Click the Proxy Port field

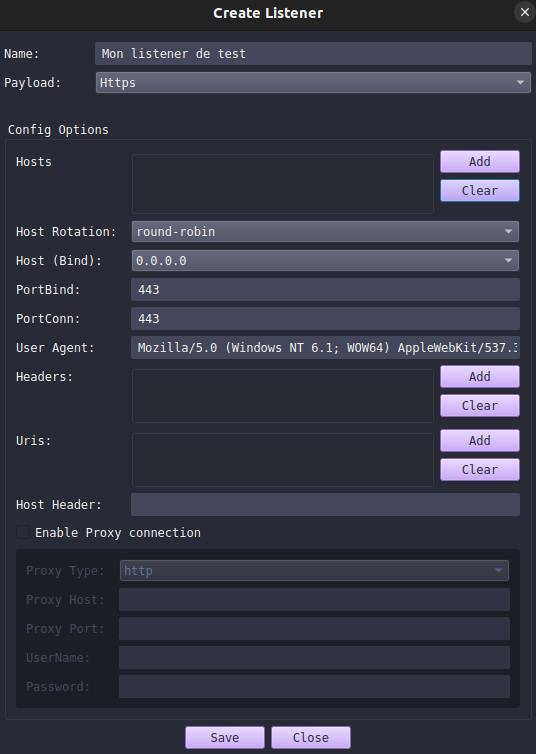pyautogui.click(x=314, y=628)
